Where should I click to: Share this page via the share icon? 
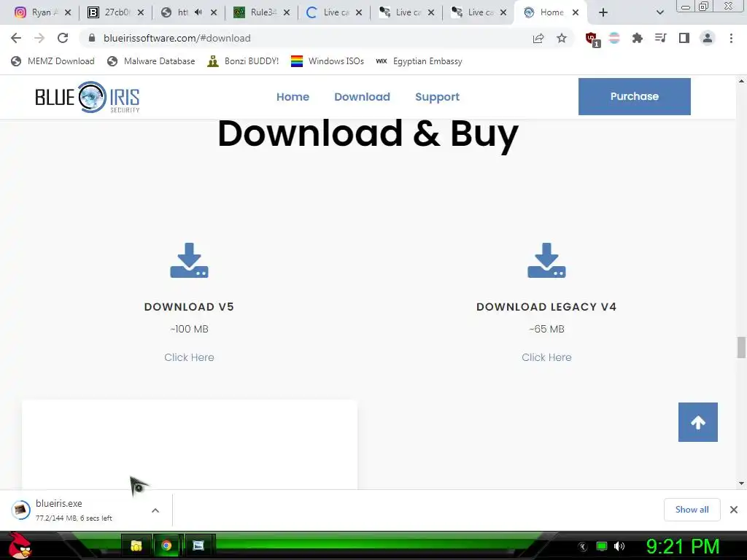[538, 38]
